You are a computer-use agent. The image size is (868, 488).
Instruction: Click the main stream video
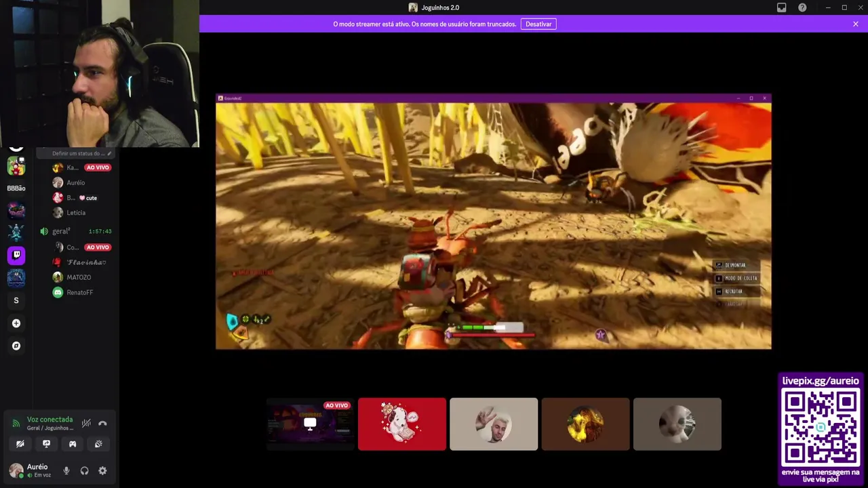(494, 222)
